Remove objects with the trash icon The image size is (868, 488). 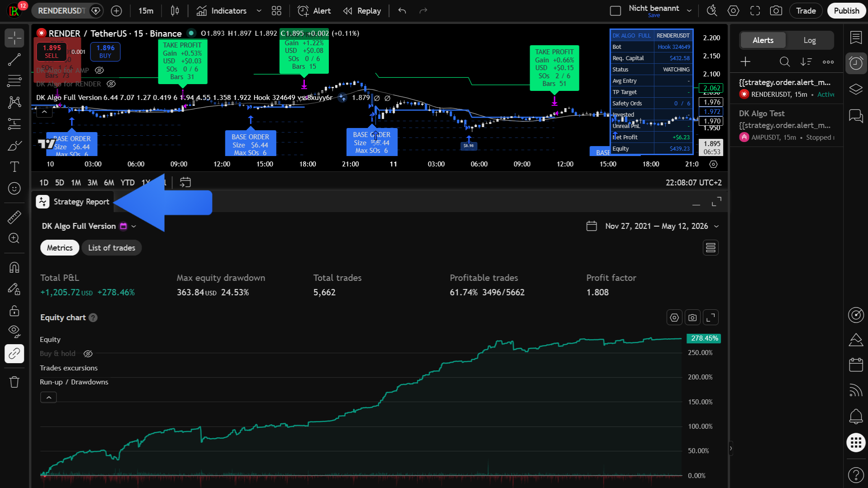click(14, 382)
